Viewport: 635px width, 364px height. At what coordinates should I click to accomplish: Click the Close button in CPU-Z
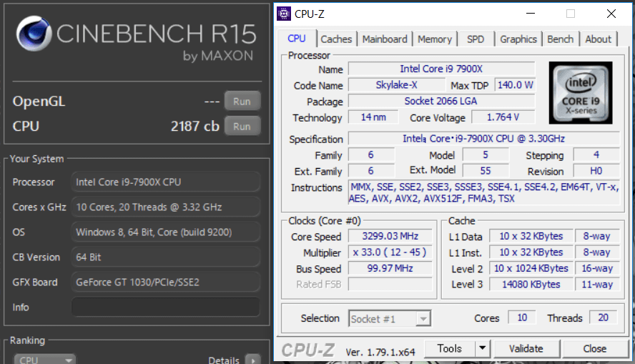click(594, 348)
